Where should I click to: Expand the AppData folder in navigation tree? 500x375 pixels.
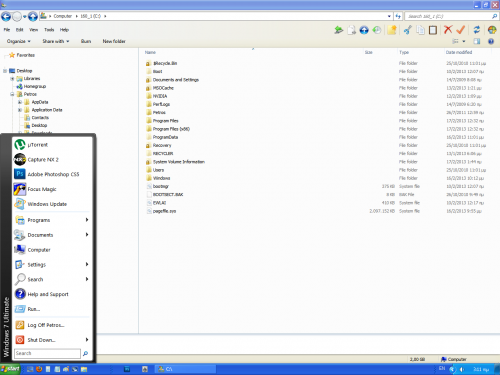pyautogui.click(x=20, y=102)
